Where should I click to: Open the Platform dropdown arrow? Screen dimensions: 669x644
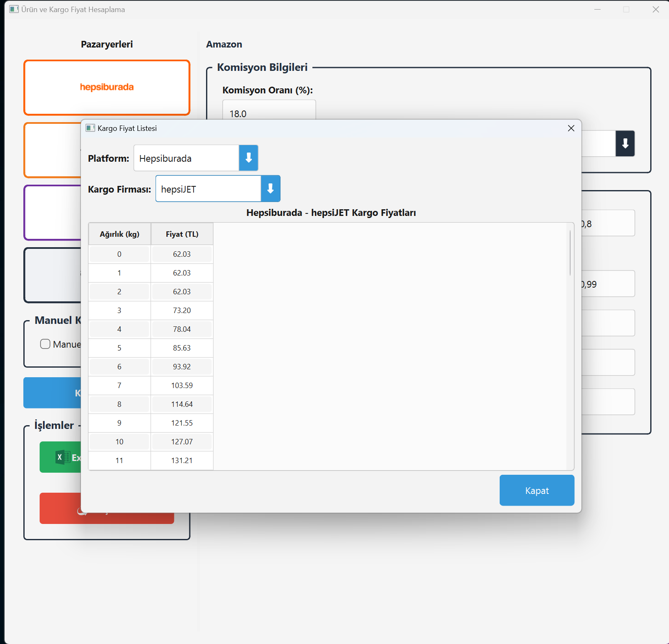pyautogui.click(x=249, y=158)
